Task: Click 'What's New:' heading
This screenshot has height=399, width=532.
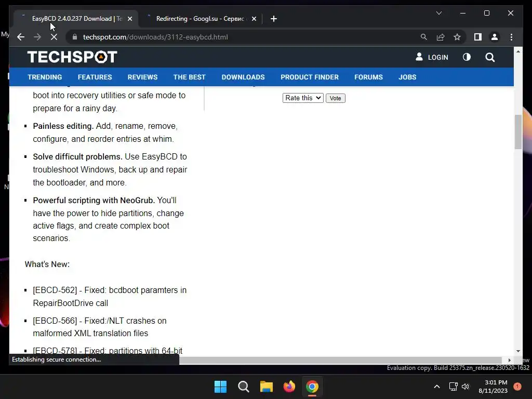Action: (47, 264)
